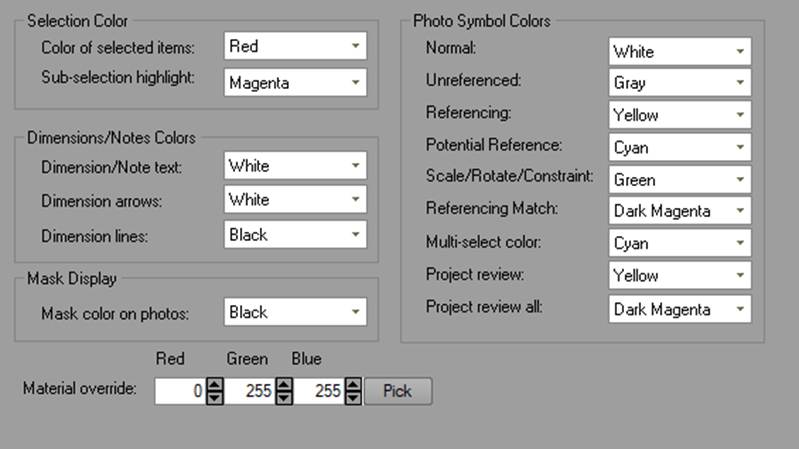The image size is (799, 449).
Task: Increase the Red value with up arrow
Action: coord(214,385)
